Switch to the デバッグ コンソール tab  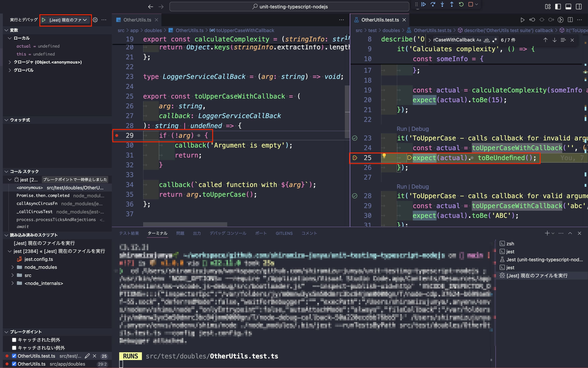(x=228, y=233)
